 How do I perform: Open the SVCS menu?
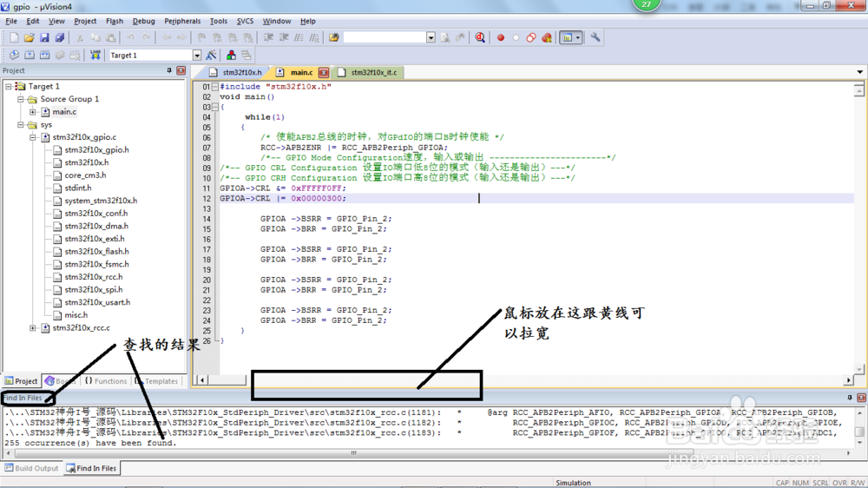246,21
